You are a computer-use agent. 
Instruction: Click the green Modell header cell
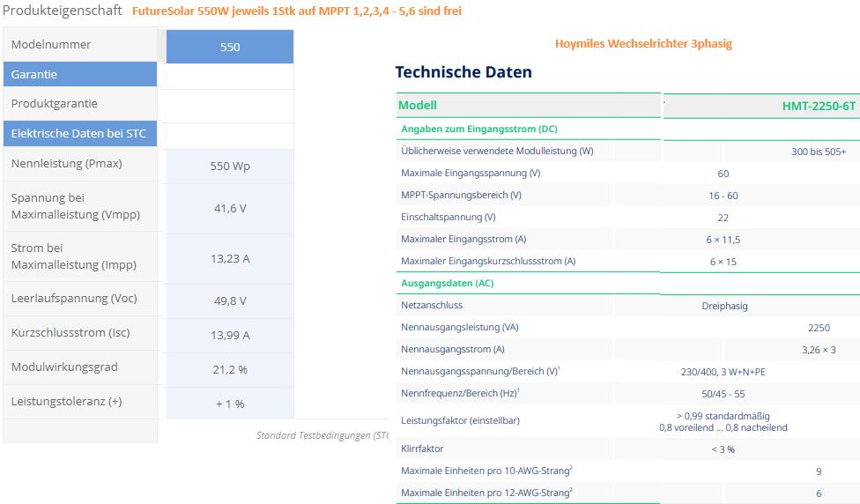[529, 106]
